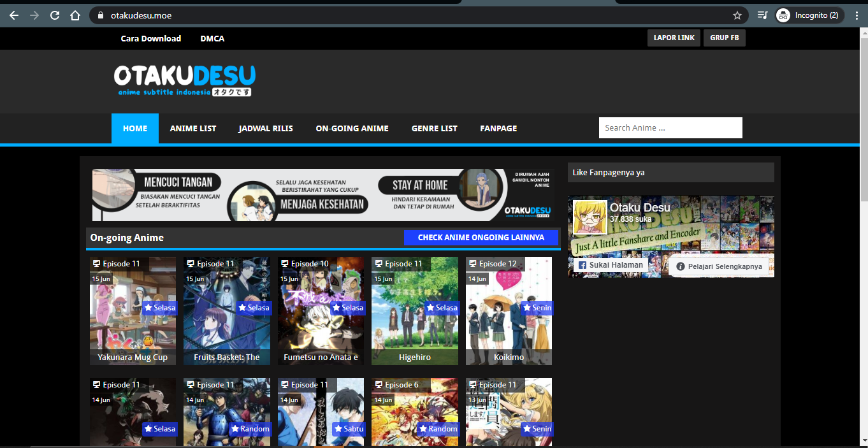Click Sukai Halaman Facebook button

[x=611, y=265]
